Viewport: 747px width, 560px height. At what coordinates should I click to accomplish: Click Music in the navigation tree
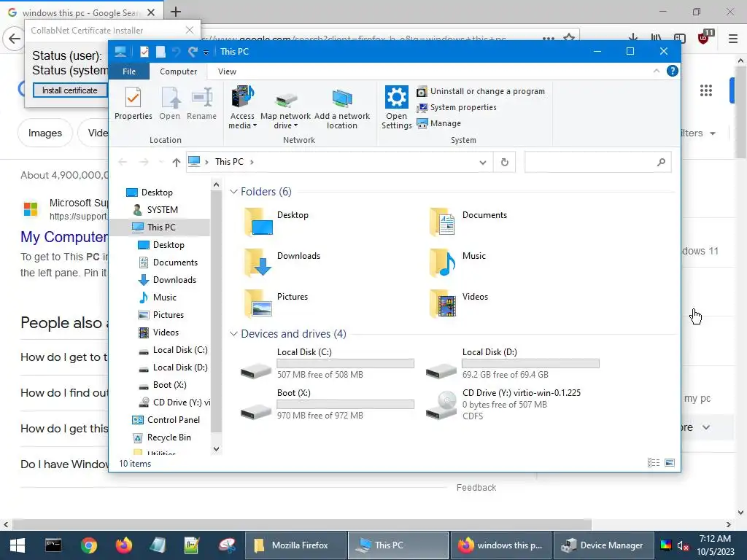click(164, 297)
